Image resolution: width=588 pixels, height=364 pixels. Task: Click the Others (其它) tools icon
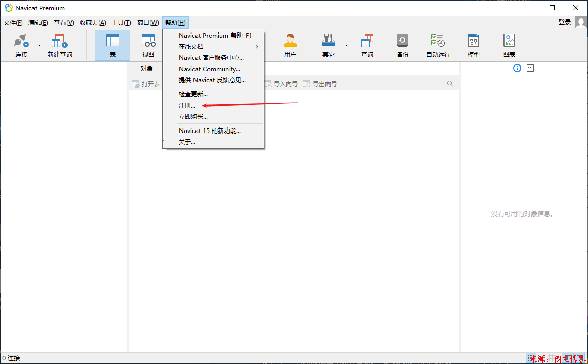(x=328, y=41)
